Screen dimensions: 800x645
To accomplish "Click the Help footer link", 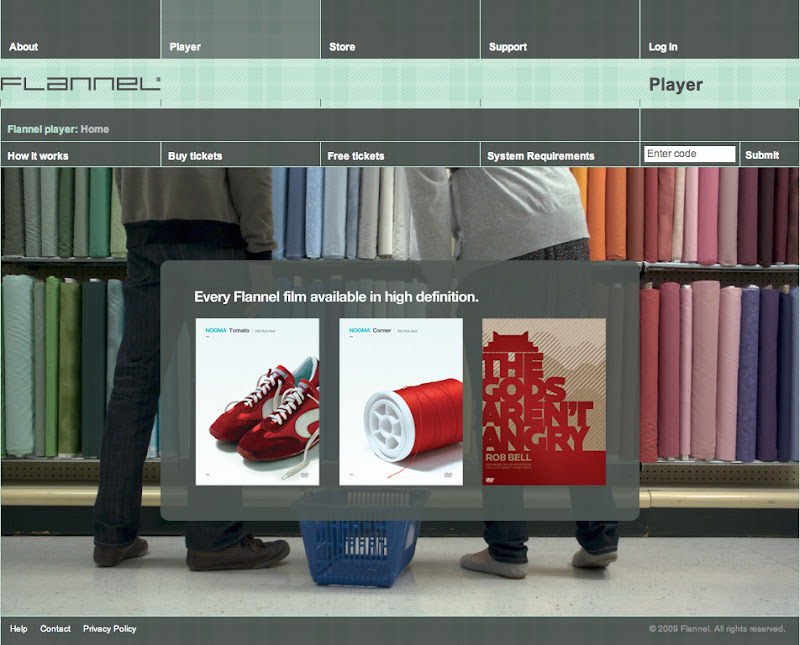I will pyautogui.click(x=19, y=629).
